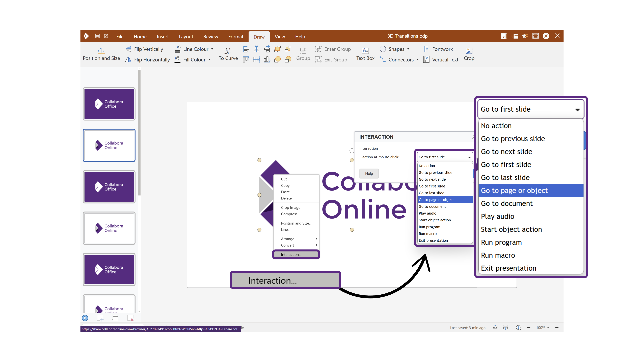Click the Save As icon beside save
Screen dimensions: 644x362
click(106, 36)
